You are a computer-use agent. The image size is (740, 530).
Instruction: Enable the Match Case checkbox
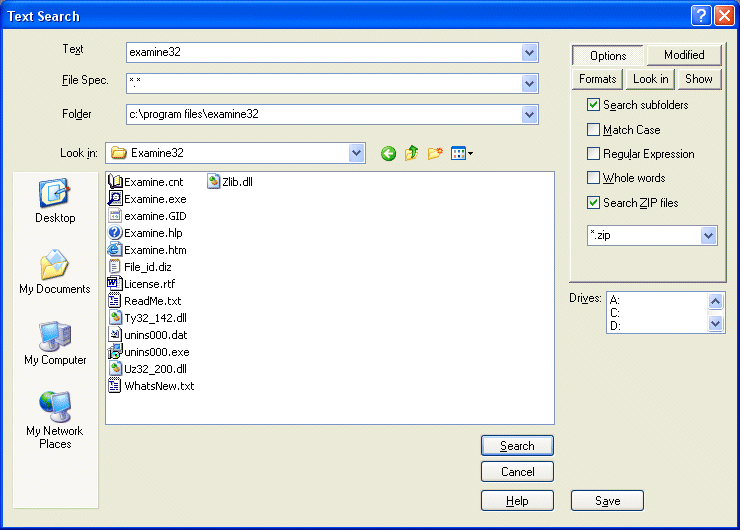(x=593, y=129)
